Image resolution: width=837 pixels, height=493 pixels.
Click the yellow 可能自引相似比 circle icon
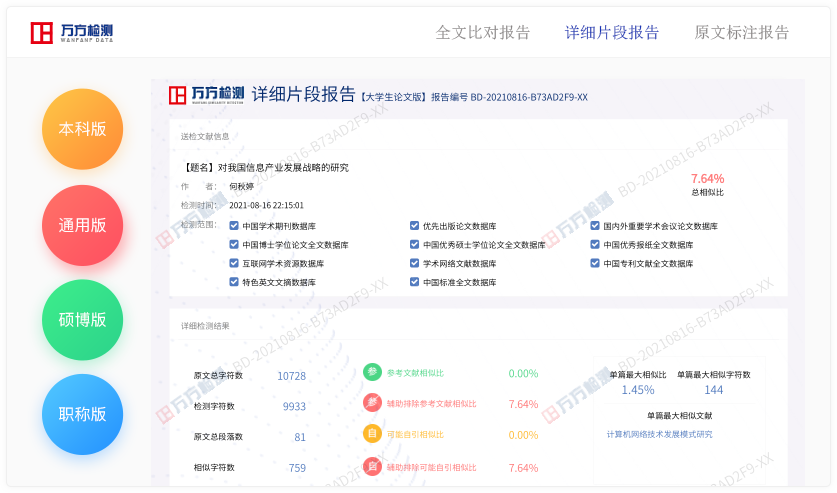[372, 434]
